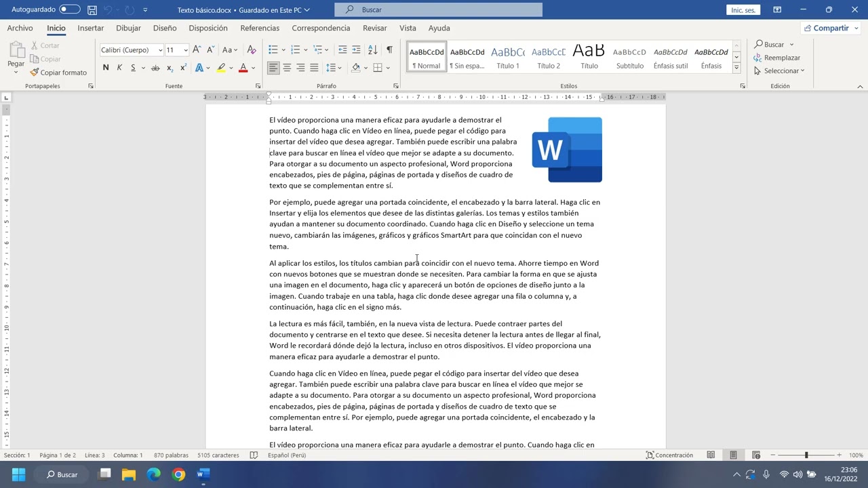868x488 pixels.
Task: Click the Word logo image in document
Action: [x=567, y=150]
